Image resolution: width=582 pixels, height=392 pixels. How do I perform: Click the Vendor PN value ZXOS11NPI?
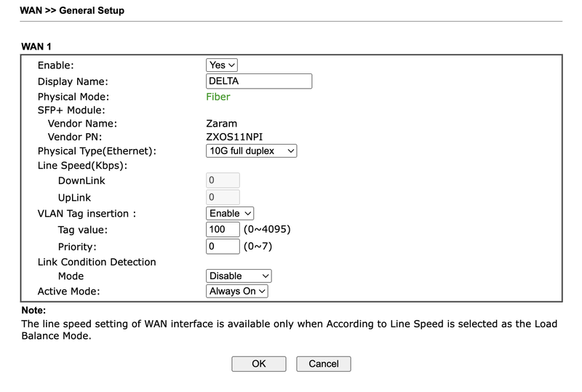click(x=236, y=136)
